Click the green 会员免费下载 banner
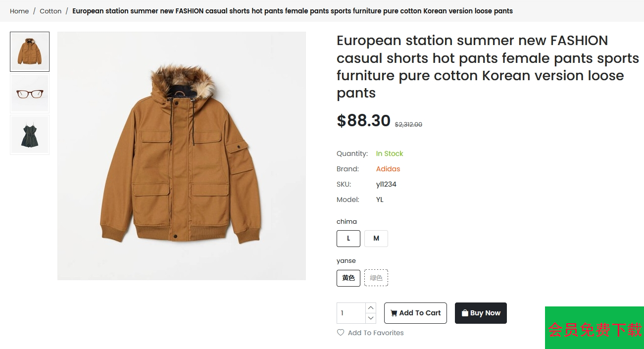Image resolution: width=644 pixels, height=349 pixels. coord(594,328)
